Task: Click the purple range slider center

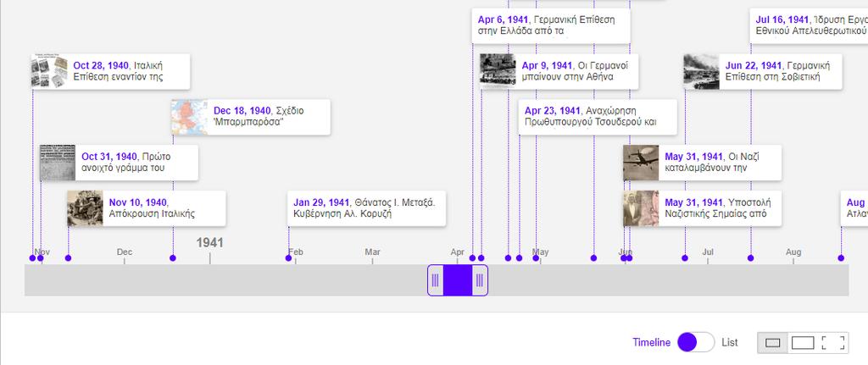Action: [457, 280]
